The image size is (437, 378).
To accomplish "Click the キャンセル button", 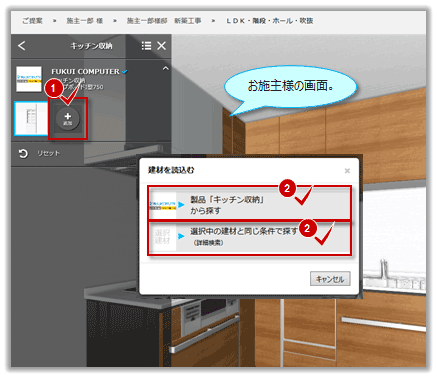I will [330, 279].
